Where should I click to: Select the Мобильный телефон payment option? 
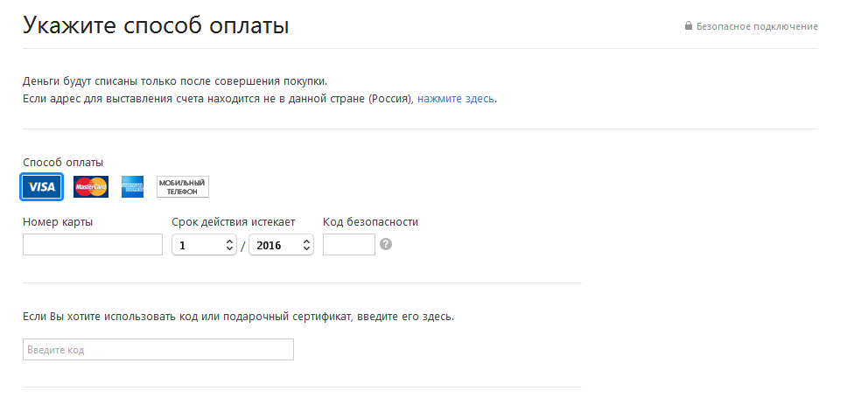(182, 187)
